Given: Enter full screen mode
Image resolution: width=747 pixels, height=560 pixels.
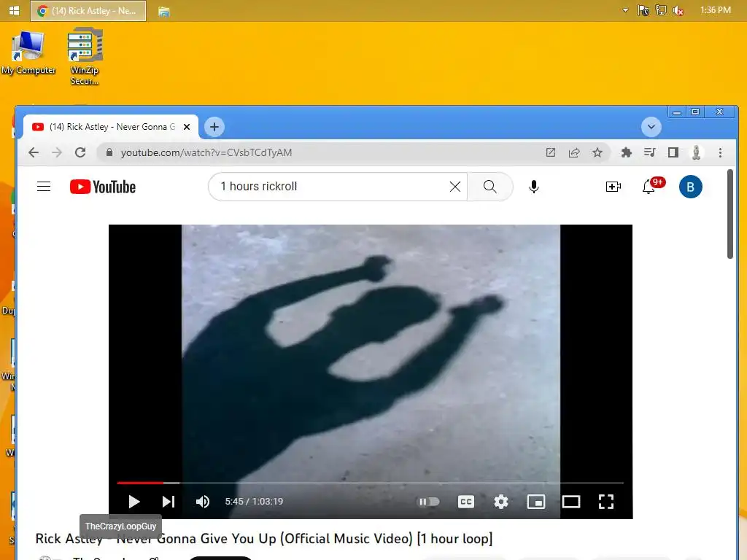Looking at the screenshot, I should (x=606, y=502).
